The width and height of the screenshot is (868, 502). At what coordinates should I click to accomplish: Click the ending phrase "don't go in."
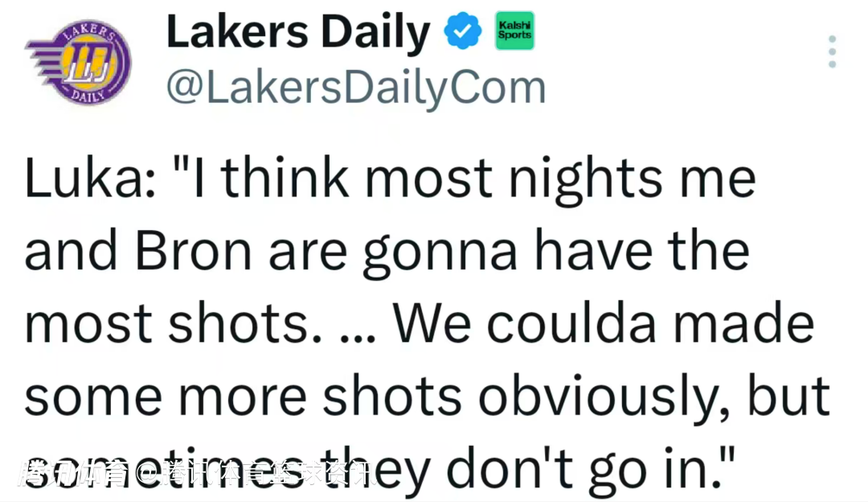click(x=602, y=471)
